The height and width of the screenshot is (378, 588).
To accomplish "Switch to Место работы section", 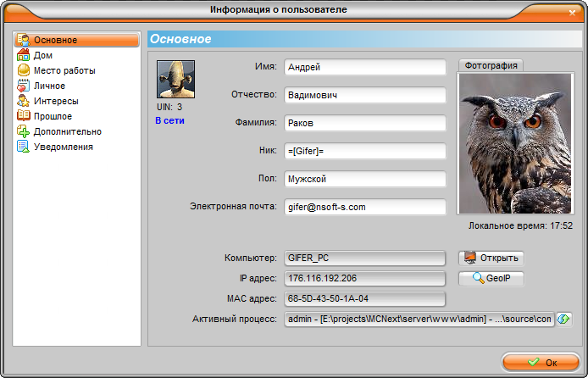I will (64, 70).
